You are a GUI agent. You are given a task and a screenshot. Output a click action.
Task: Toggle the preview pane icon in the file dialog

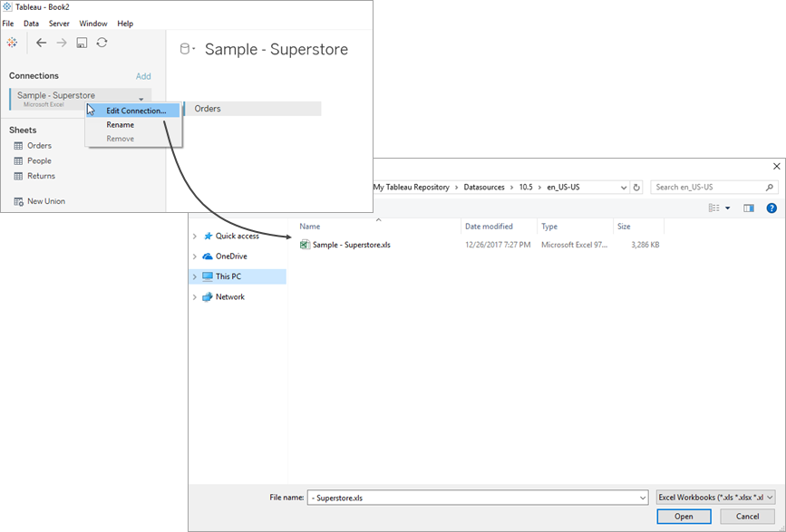click(749, 208)
